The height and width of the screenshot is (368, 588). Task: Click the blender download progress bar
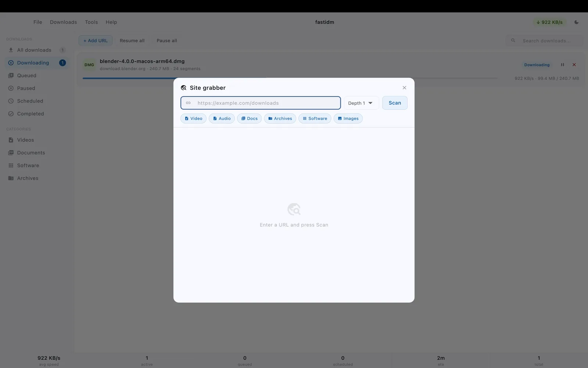(x=290, y=78)
